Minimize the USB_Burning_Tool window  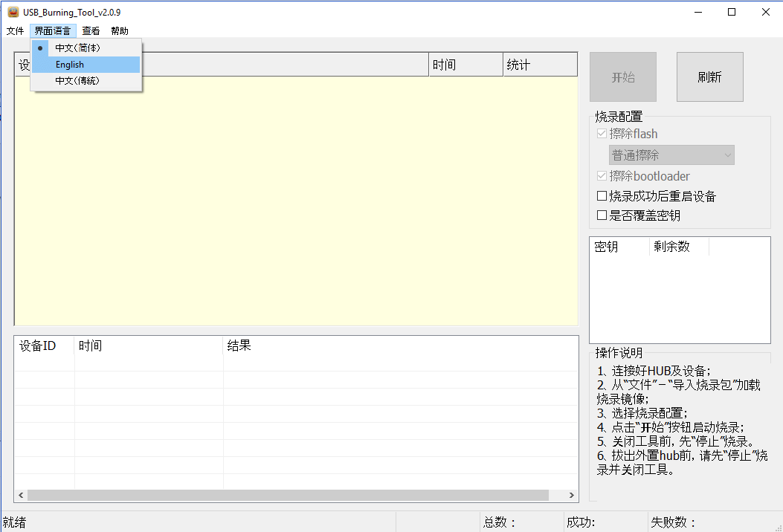pyautogui.click(x=698, y=12)
